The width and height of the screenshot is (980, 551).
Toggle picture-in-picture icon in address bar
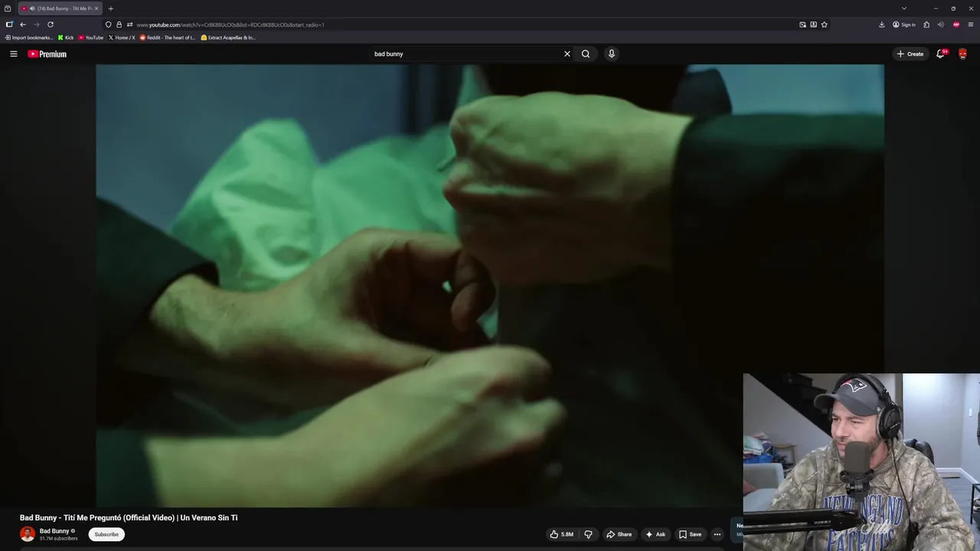[x=802, y=24]
